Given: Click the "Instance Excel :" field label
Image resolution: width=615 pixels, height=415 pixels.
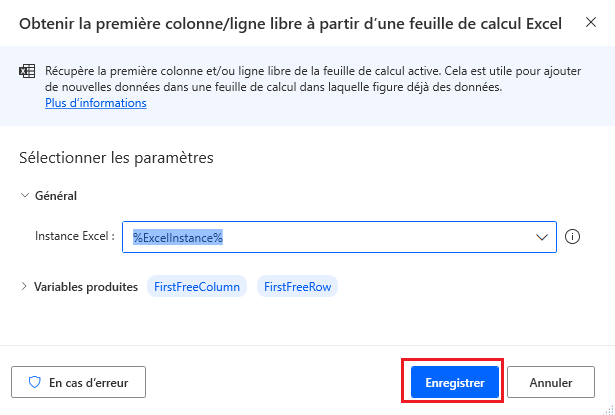Looking at the screenshot, I should 75,237.
